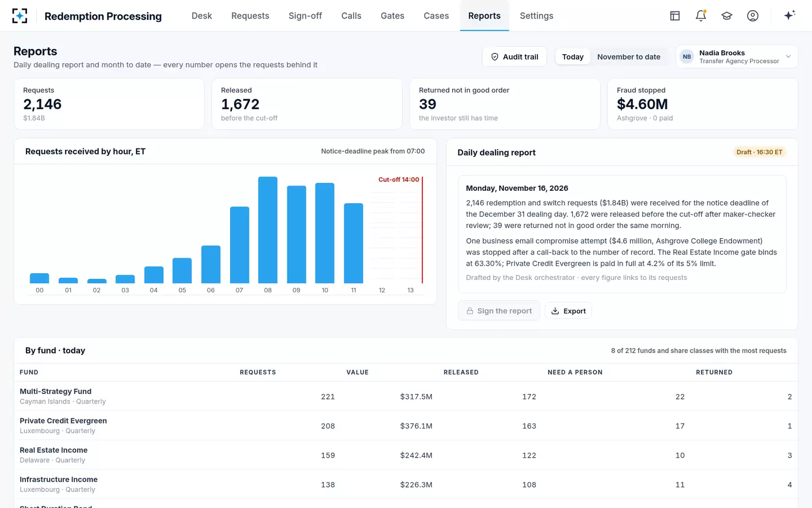Click the $376.1M value cell
The image size is (812, 508).
click(x=416, y=426)
